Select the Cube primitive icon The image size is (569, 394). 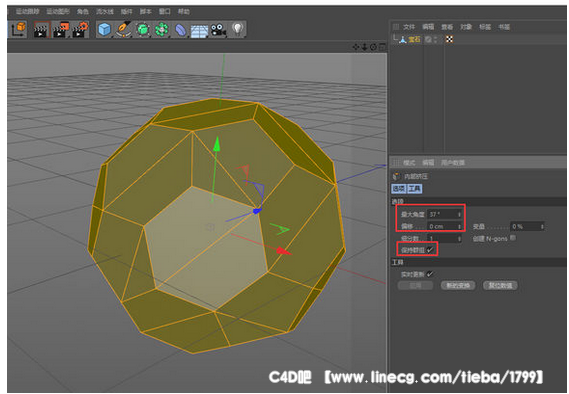point(104,29)
